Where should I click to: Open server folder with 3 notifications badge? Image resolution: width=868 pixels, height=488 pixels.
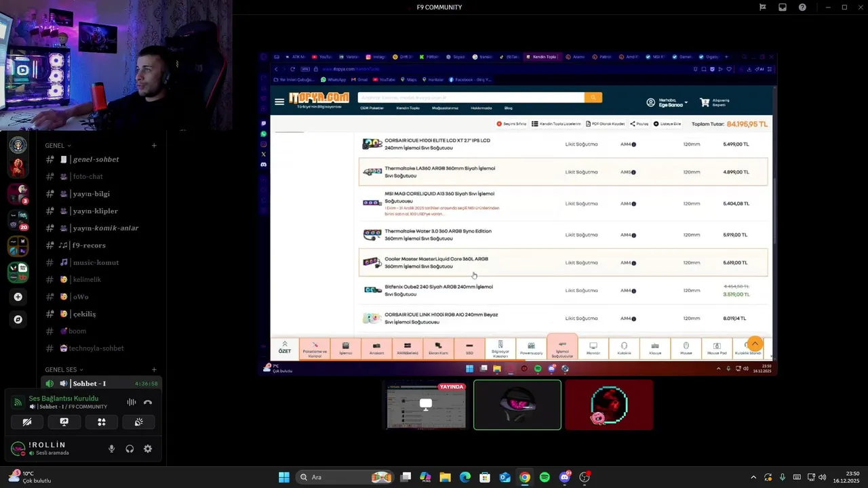18,193
